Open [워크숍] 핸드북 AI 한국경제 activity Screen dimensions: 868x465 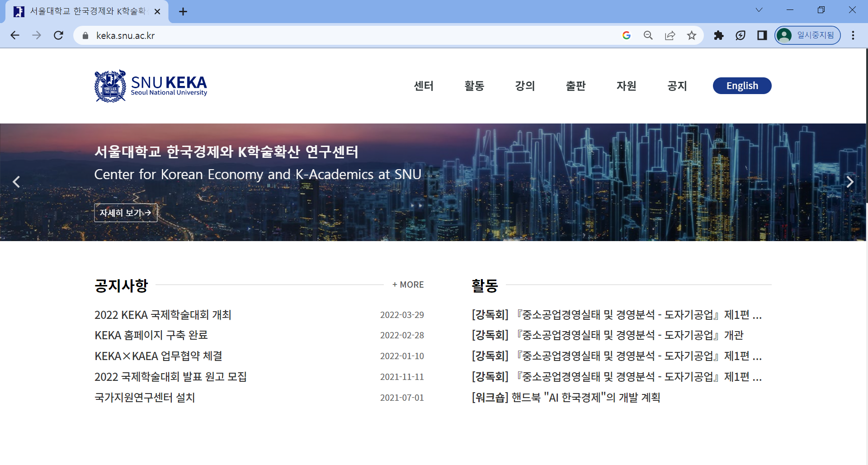pyautogui.click(x=566, y=398)
